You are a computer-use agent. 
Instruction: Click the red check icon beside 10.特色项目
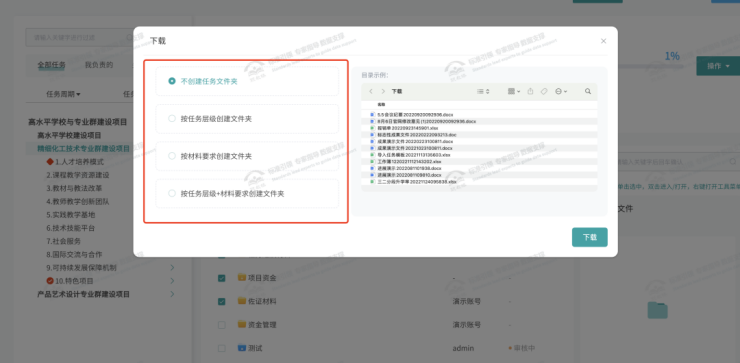50,281
